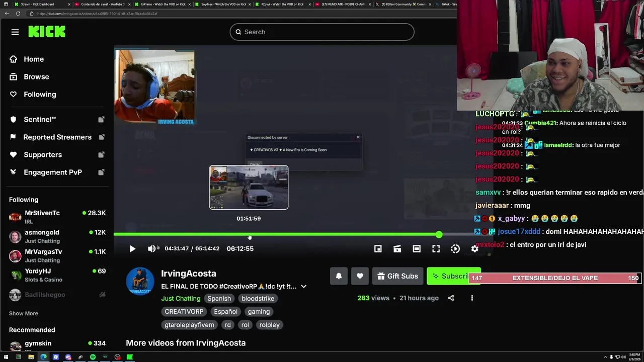Viewport: 644px width, 362px height.
Task: Click the seek preview thumbnail
Action: (249, 187)
